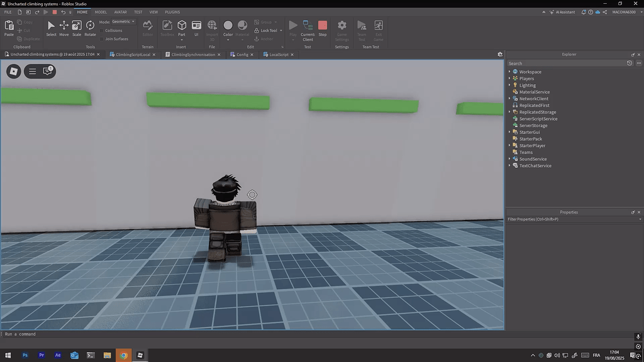
Task: Open the in-game hamburger menu
Action: [33, 72]
